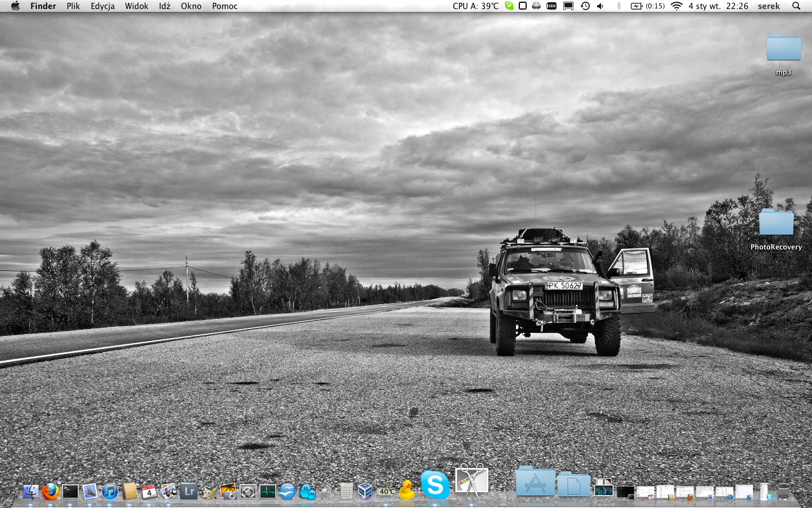The height and width of the screenshot is (508, 812).
Task: Open Spotlight search magnifier
Action: point(796,6)
